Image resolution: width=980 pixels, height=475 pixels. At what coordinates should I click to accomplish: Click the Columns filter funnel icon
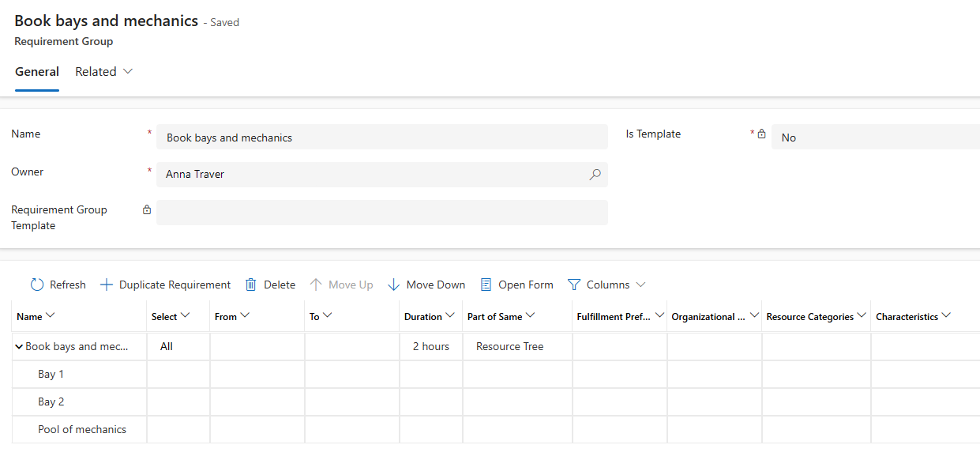[574, 285]
